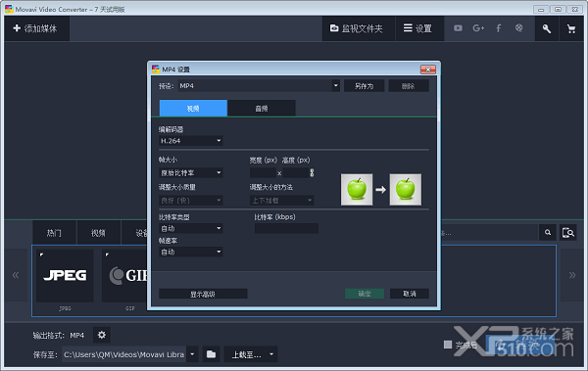This screenshot has width=588, height=371.
Task: Switch to the 视频 format category tab
Action: point(98,233)
